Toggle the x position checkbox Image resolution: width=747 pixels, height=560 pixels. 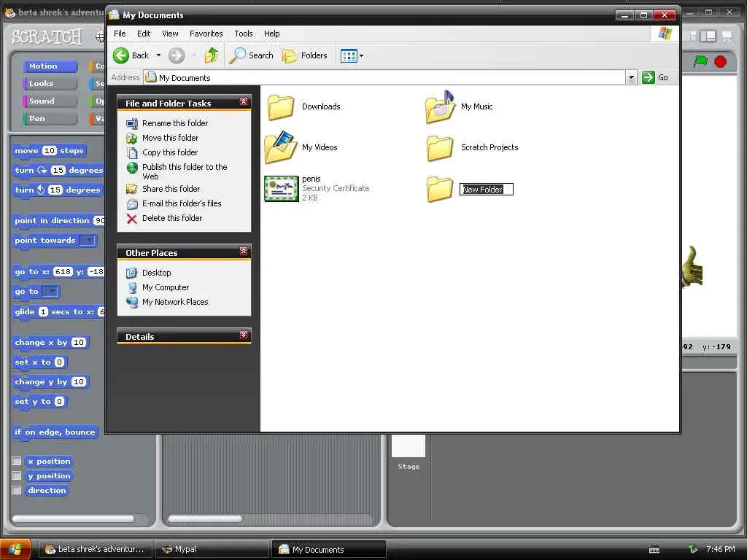point(17,461)
